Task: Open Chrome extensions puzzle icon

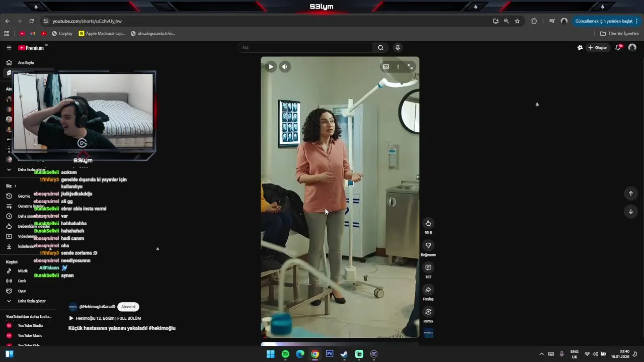Action: click(534, 21)
